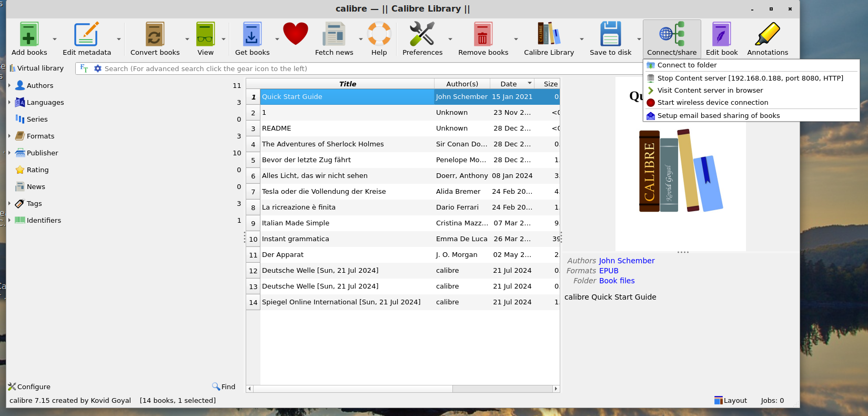Viewport: 868px width, 416px height.
Task: Expand the Languages category
Action: [9, 102]
